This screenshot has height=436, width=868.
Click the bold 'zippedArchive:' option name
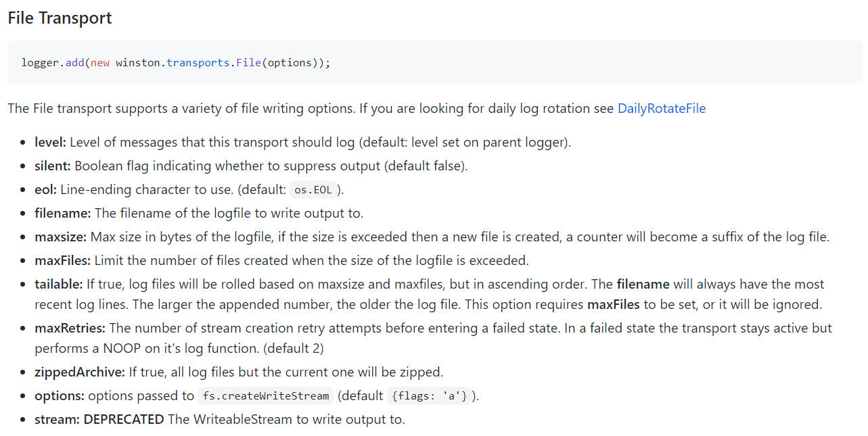click(80, 372)
